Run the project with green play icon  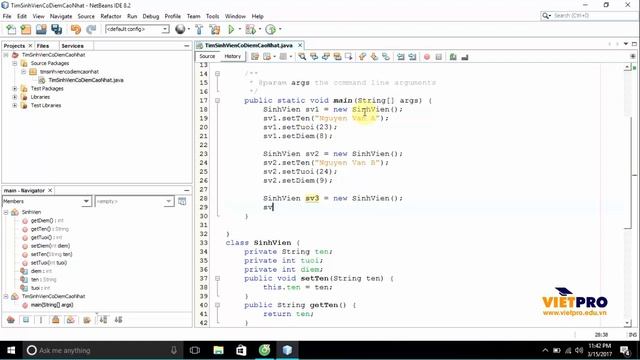pos(231,29)
